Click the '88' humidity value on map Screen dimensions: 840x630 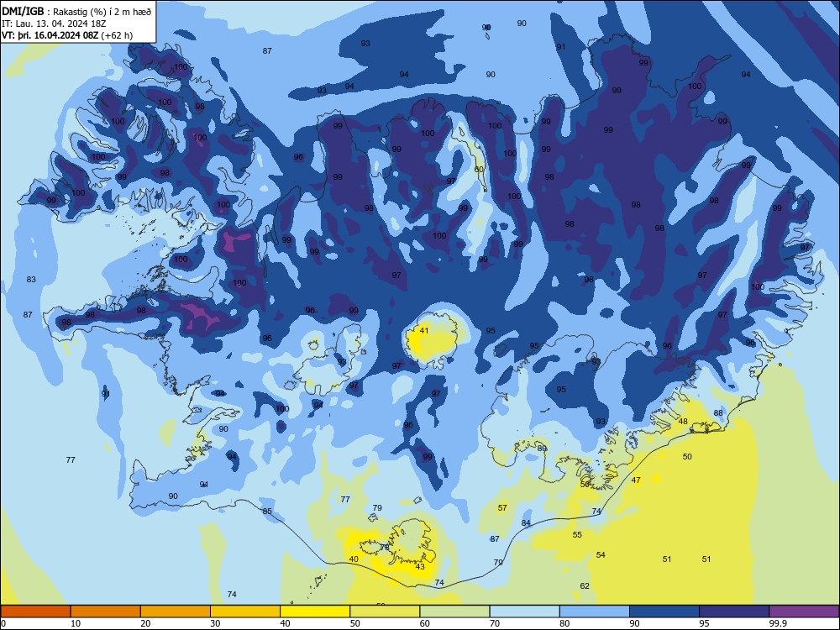click(718, 413)
